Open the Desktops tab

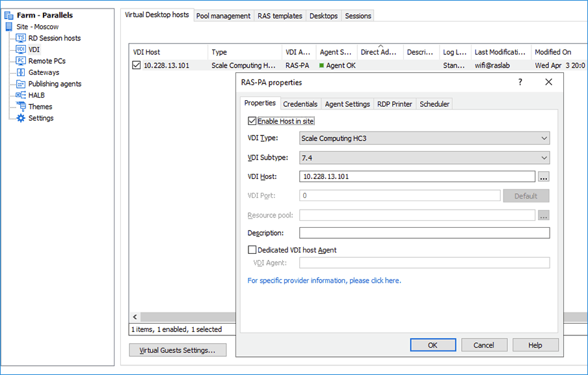(323, 16)
